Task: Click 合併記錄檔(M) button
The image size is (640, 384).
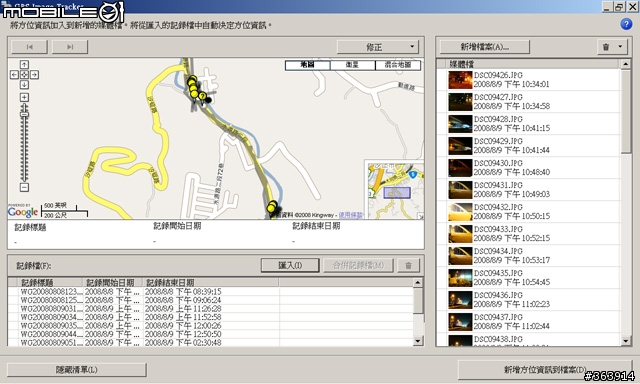Action: pos(358,266)
